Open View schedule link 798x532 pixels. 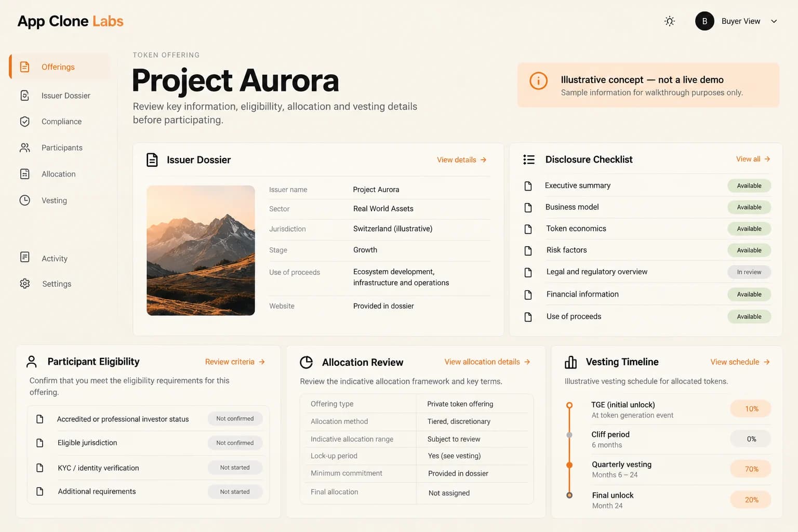pyautogui.click(x=740, y=362)
